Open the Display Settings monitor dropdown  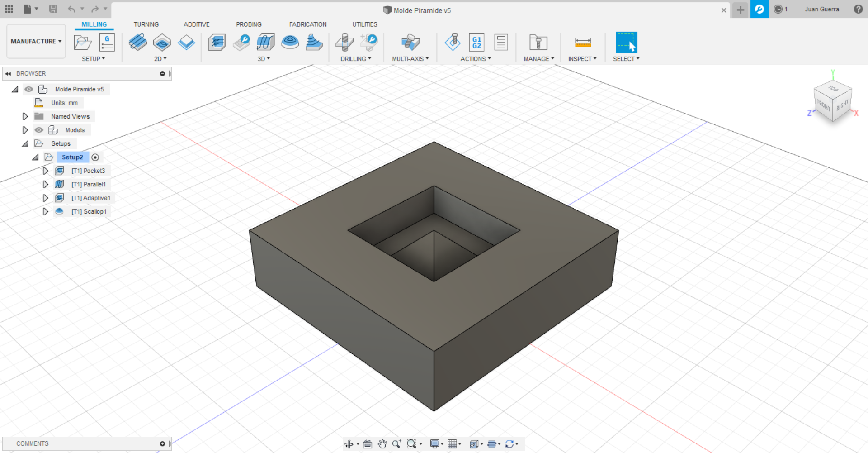[436, 444]
